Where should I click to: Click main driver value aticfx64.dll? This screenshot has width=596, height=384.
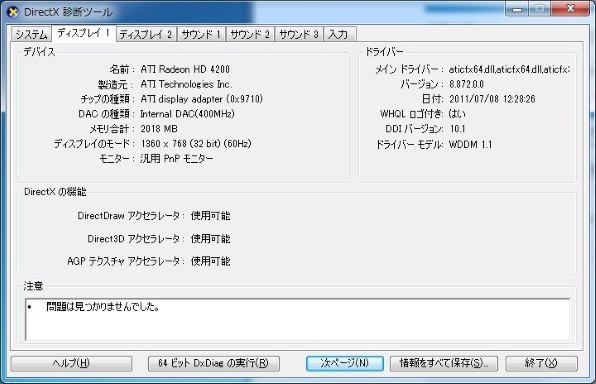pyautogui.click(x=509, y=69)
